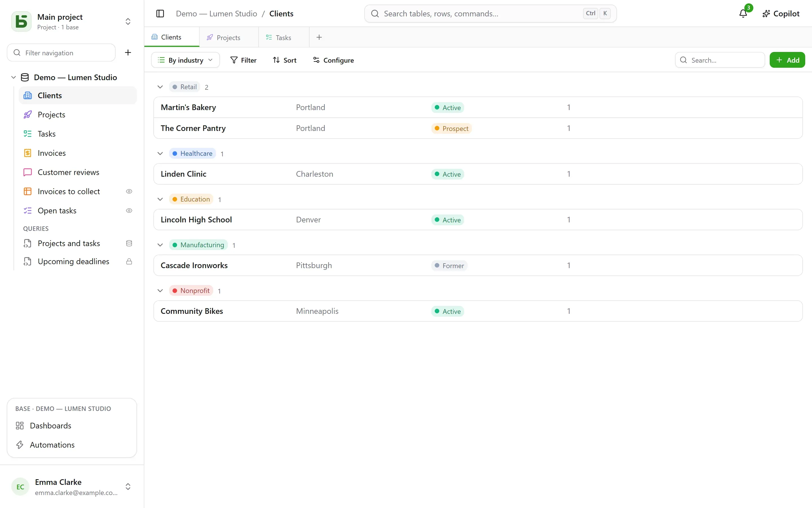
Task: Open the notifications bell
Action: pos(743,14)
